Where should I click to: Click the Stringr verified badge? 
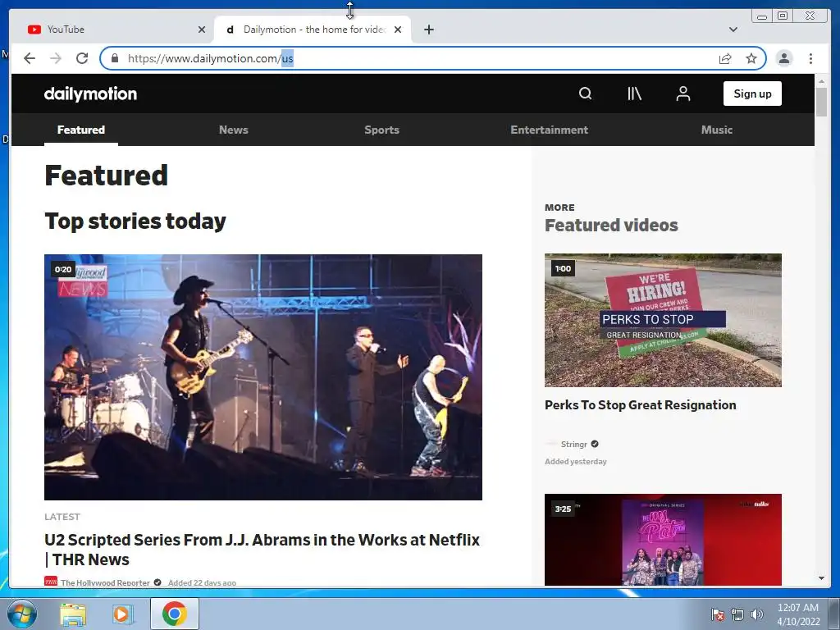click(595, 444)
